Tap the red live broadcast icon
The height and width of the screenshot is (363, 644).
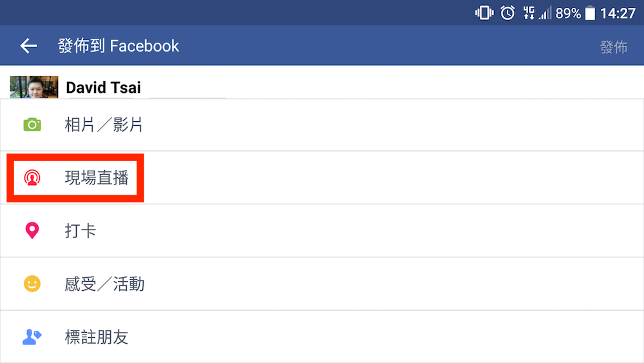click(x=32, y=177)
